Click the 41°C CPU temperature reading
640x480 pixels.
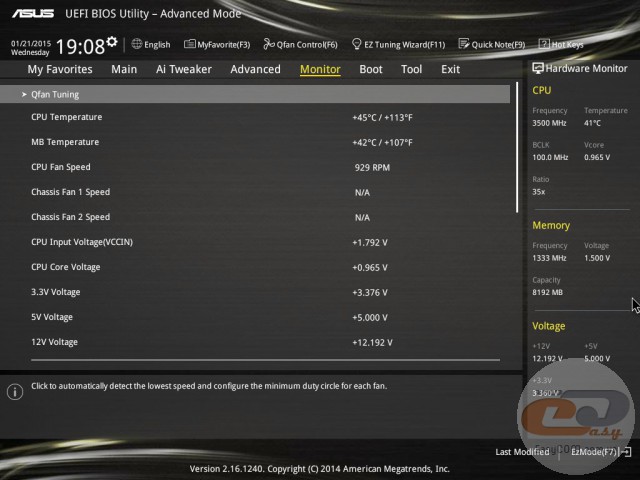point(593,123)
